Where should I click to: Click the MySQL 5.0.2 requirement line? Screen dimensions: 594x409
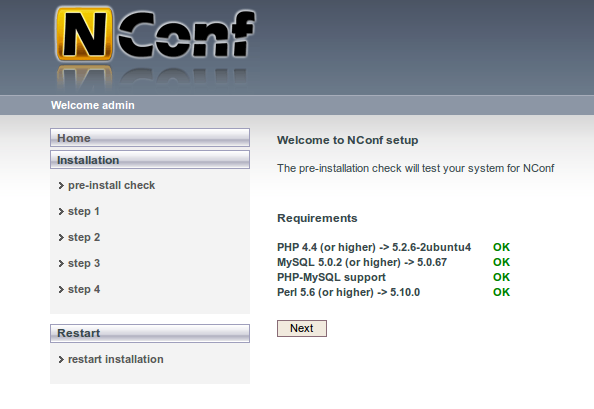(362, 262)
